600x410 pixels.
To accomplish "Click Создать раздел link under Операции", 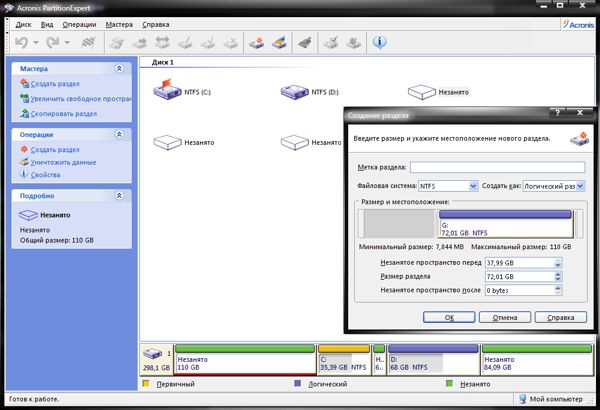I will tap(55, 150).
